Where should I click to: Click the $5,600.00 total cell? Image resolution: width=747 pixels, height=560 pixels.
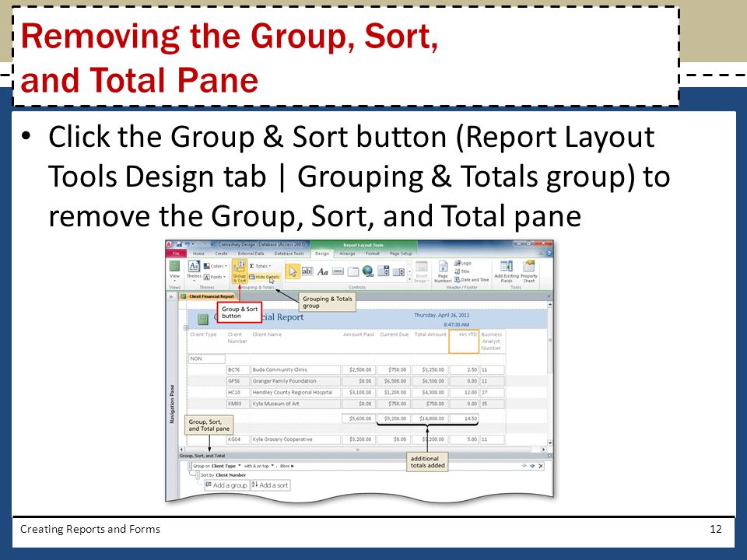click(358, 418)
